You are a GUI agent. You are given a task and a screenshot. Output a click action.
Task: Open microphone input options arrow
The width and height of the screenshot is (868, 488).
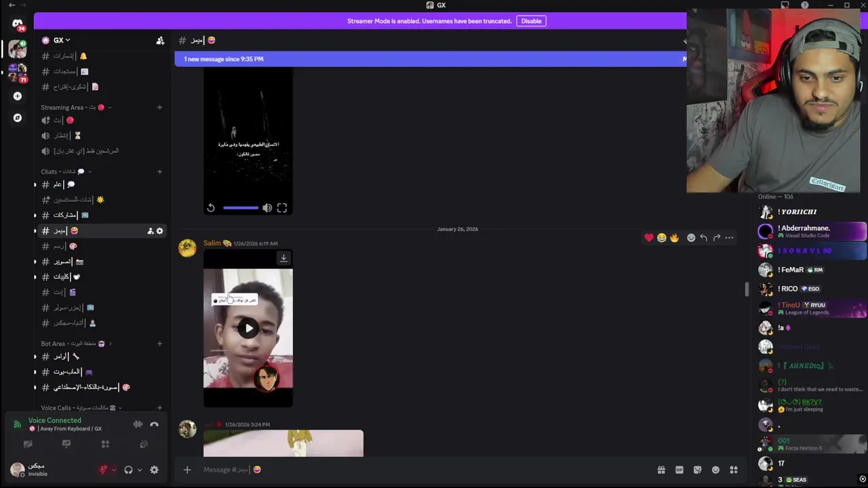click(x=113, y=470)
